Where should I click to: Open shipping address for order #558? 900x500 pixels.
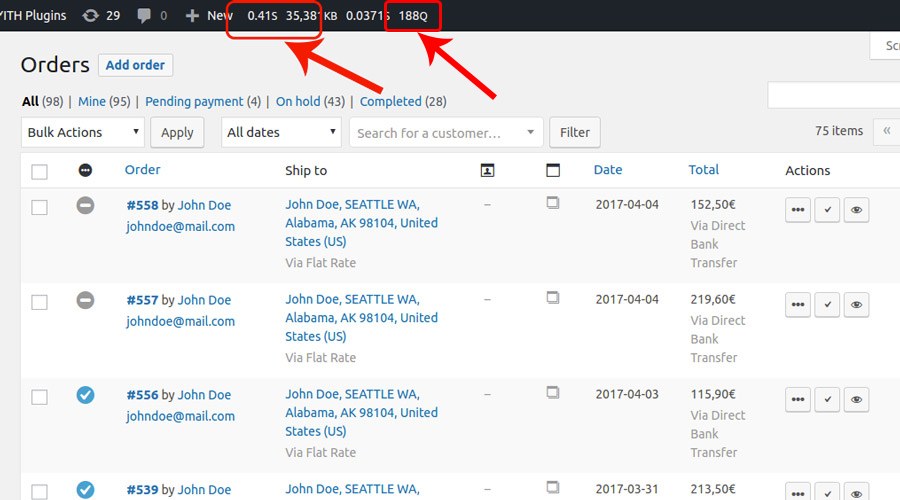click(362, 223)
